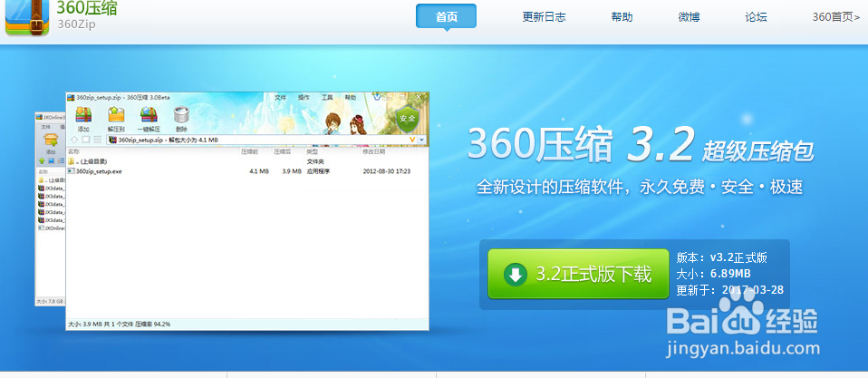Open the 帮助 page in top navigation

[622, 17]
